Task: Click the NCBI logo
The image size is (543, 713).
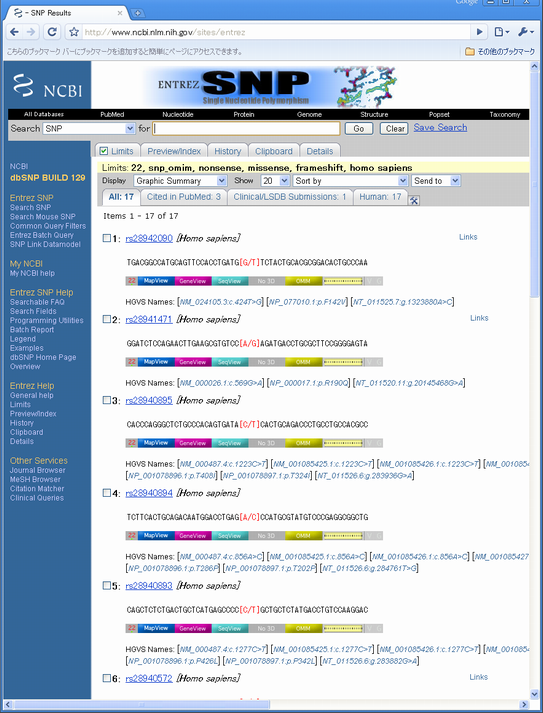Action: (x=47, y=86)
